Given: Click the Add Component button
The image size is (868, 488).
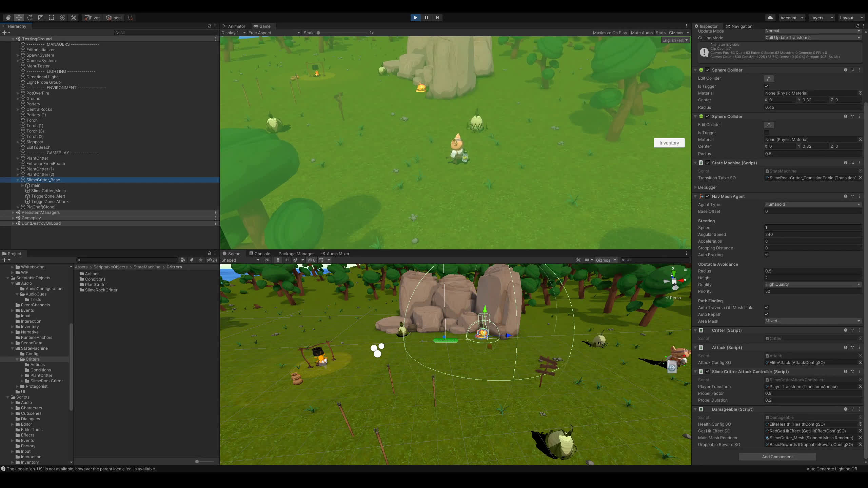Looking at the screenshot, I should pos(777,456).
